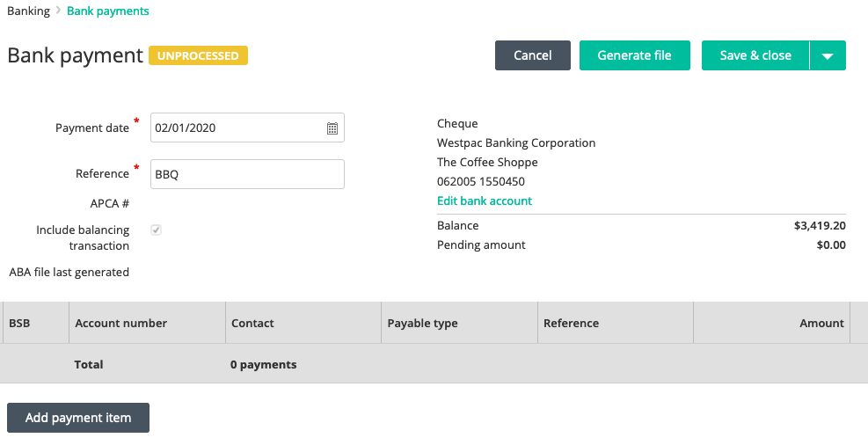Go to the Banking breadcrumb
This screenshot has height=445, width=868.
[x=28, y=11]
